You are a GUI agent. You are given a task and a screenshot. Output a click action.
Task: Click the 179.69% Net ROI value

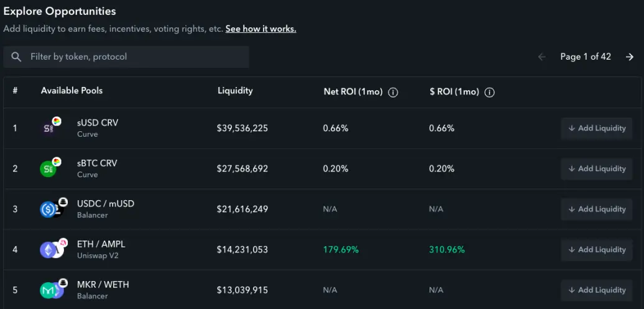341,249
